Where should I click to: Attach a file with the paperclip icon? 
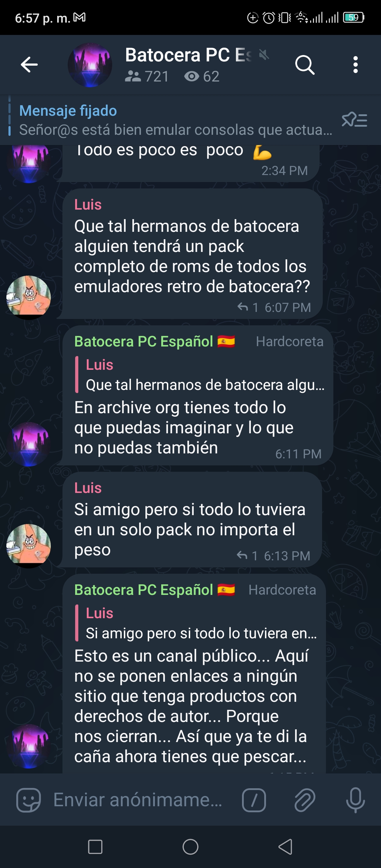coord(305,800)
